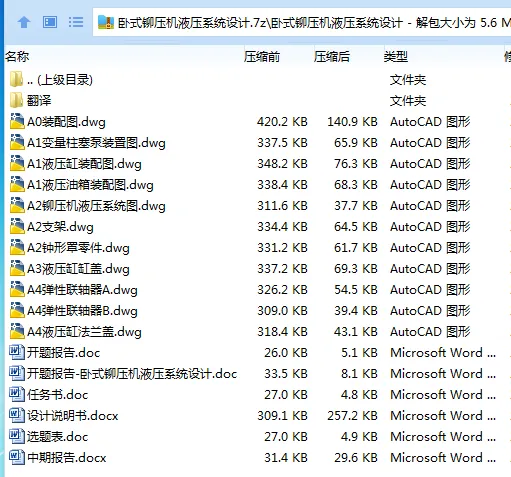This screenshot has height=477, width=511.
Task: Click file name 设计说明书.docx
Action: [x=73, y=416]
